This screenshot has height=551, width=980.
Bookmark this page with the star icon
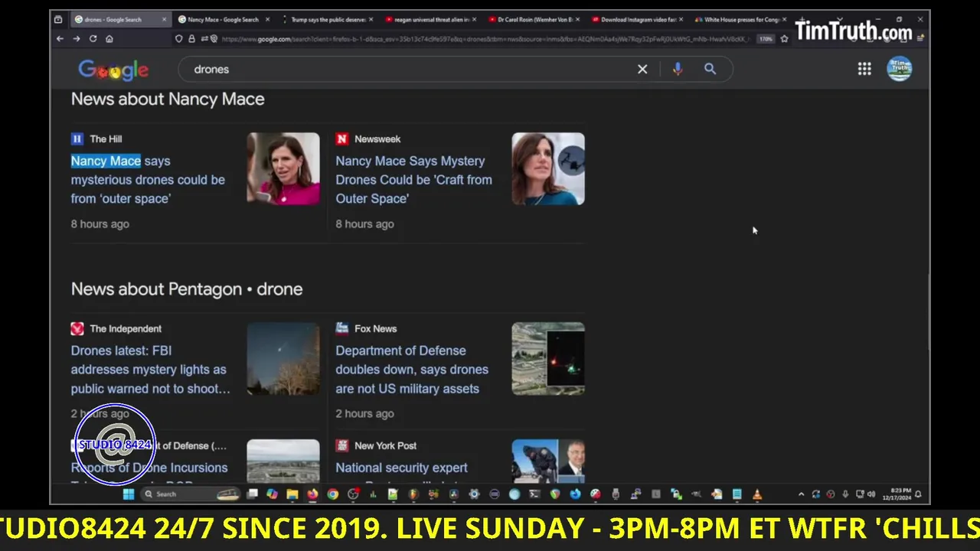click(784, 38)
